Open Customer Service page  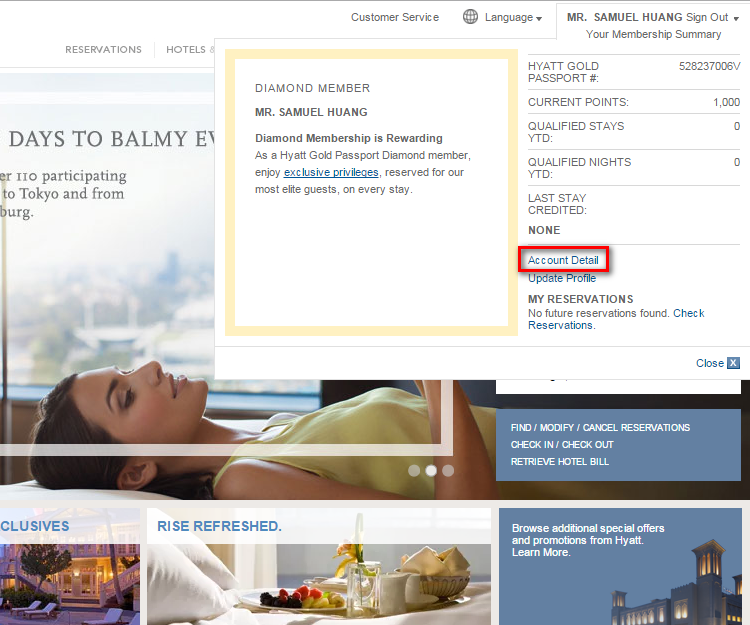[394, 17]
